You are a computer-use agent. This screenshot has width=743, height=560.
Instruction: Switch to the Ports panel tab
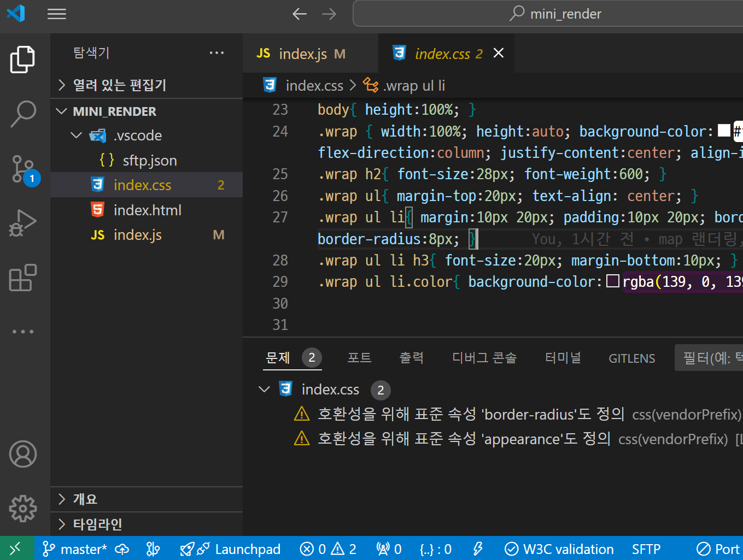click(359, 358)
